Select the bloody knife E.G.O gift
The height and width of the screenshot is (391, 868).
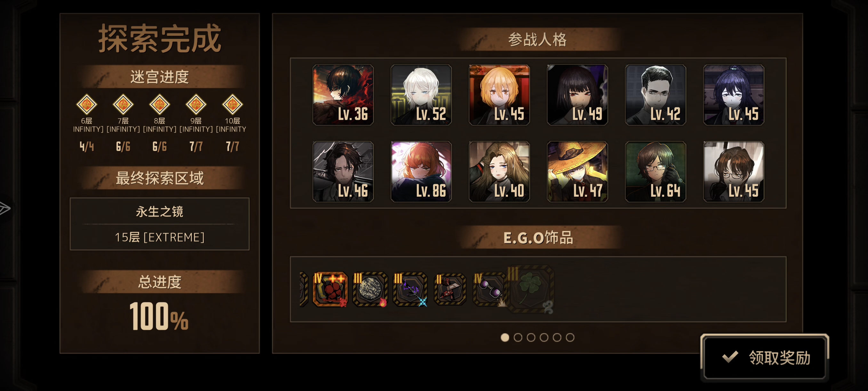(450, 289)
